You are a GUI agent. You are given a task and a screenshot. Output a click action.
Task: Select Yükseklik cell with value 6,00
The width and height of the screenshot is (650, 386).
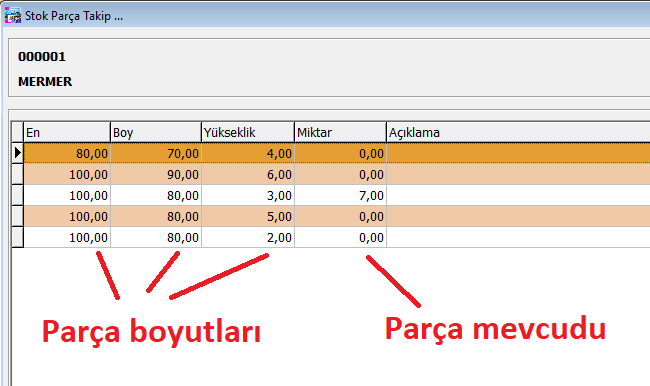tap(248, 175)
